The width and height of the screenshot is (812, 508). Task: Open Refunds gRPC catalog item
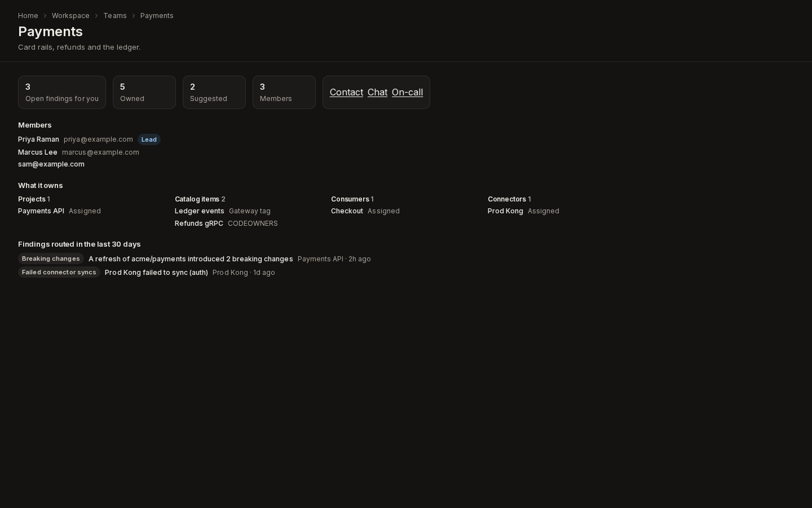coord(199,224)
